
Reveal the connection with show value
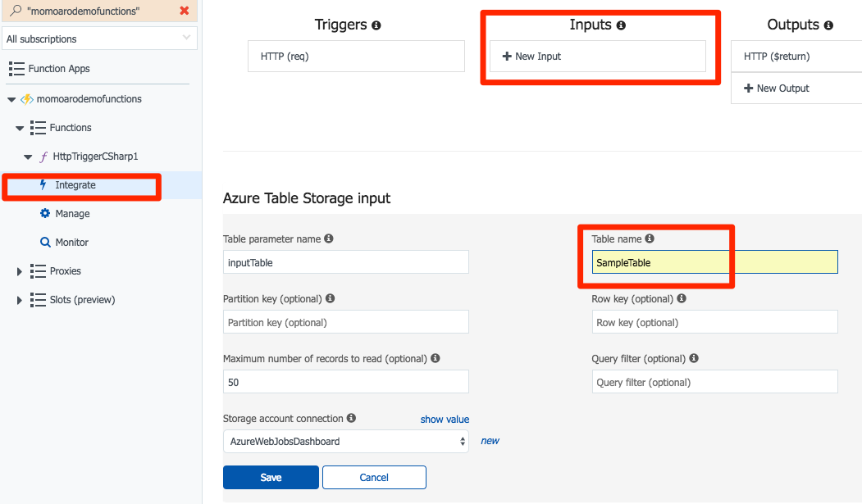pyautogui.click(x=445, y=419)
